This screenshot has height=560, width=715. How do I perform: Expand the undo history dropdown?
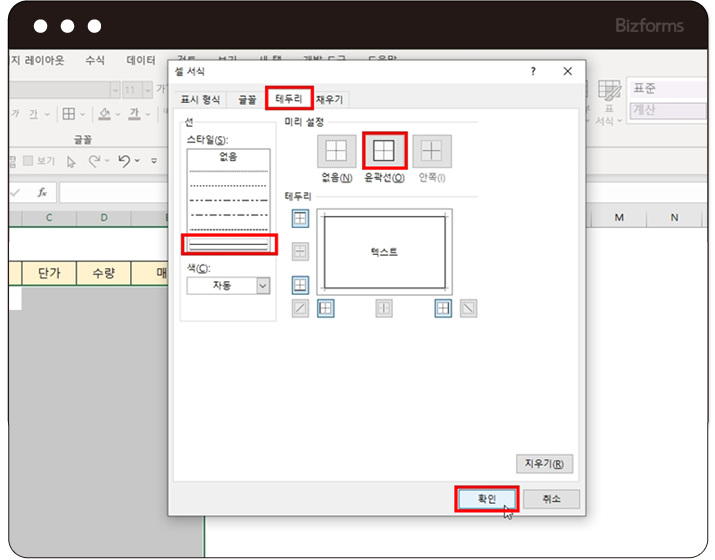point(137,161)
